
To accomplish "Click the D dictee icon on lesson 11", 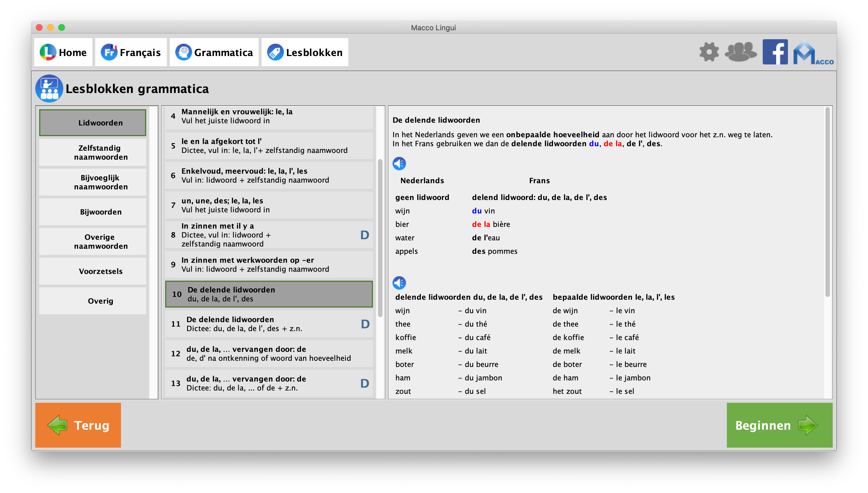I will (365, 324).
